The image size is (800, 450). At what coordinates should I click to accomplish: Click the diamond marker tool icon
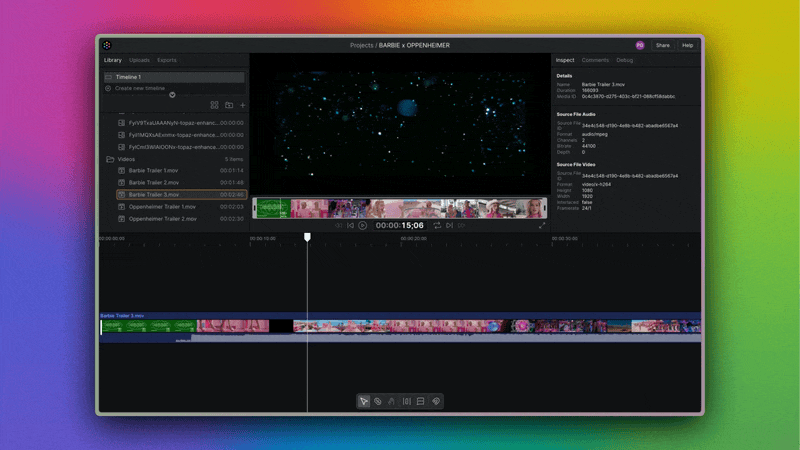pyautogui.click(x=436, y=402)
